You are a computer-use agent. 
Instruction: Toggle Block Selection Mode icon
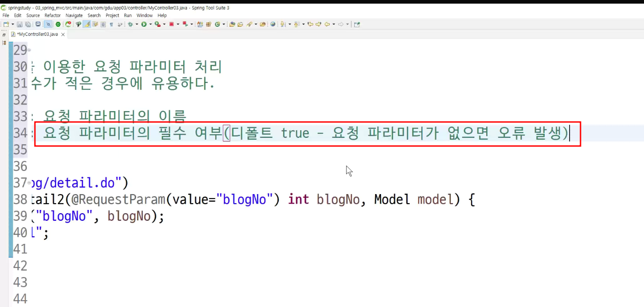(103, 24)
